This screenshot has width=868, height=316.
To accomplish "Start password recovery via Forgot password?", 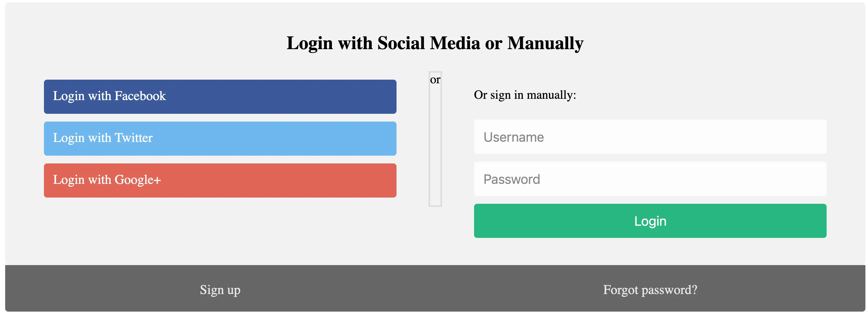I will [x=650, y=290].
